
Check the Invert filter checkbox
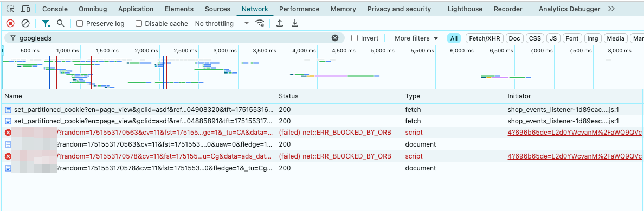click(355, 38)
